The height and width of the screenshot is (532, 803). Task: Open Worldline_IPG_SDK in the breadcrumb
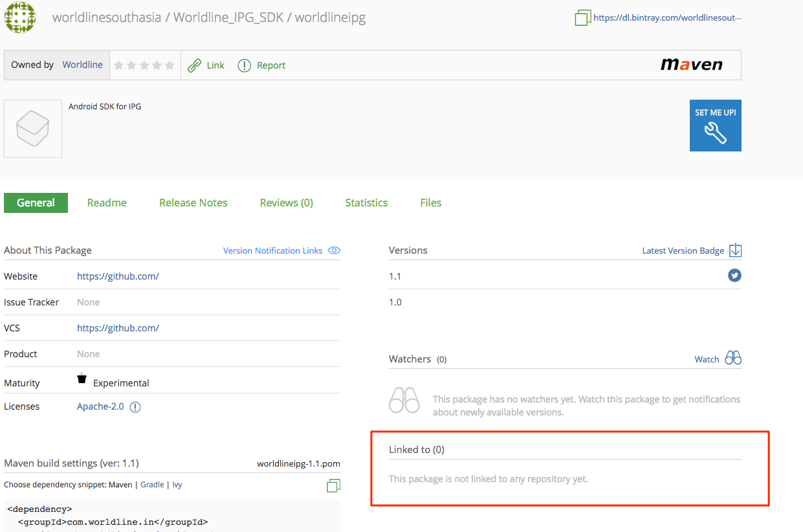(x=228, y=17)
